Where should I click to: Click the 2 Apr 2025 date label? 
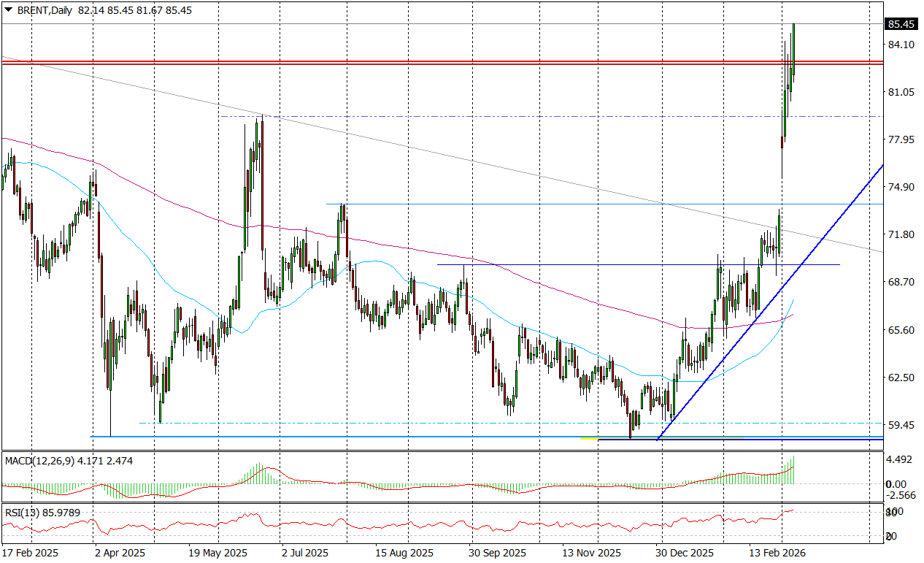coord(120,553)
